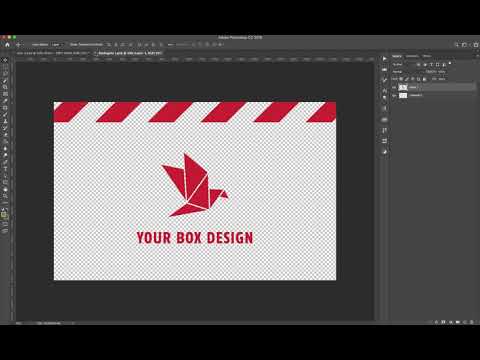Image resolution: width=480 pixels, height=360 pixels.
Task: Switch to the first document tab
Action: [53, 53]
